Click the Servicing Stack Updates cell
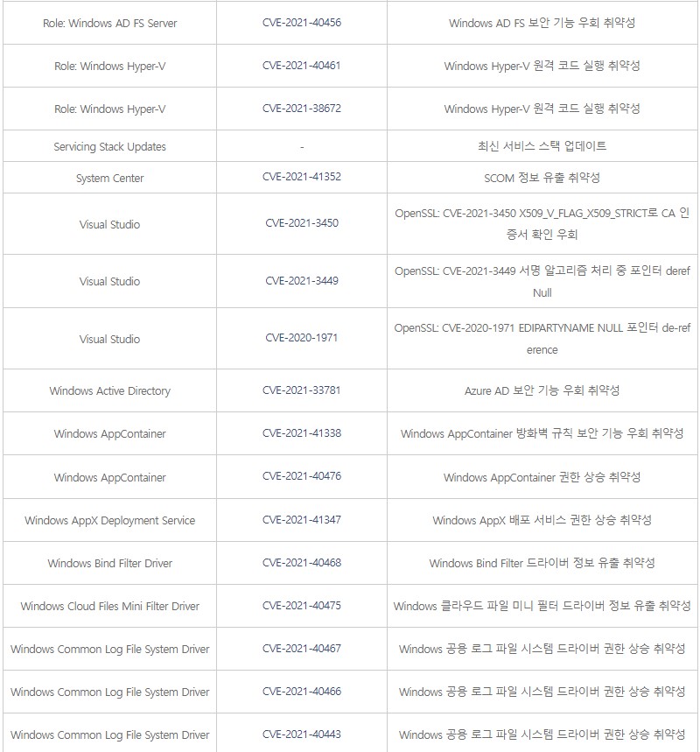This screenshot has width=700, height=752. tap(109, 146)
